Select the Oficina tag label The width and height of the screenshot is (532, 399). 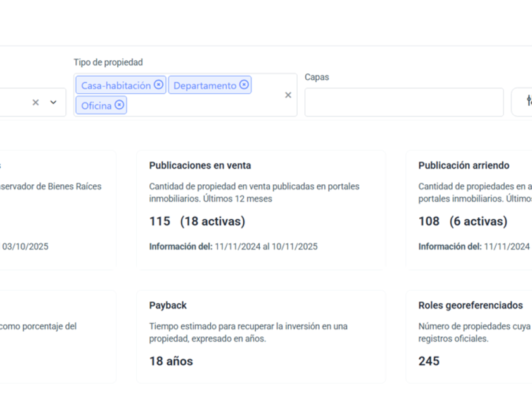click(96, 106)
